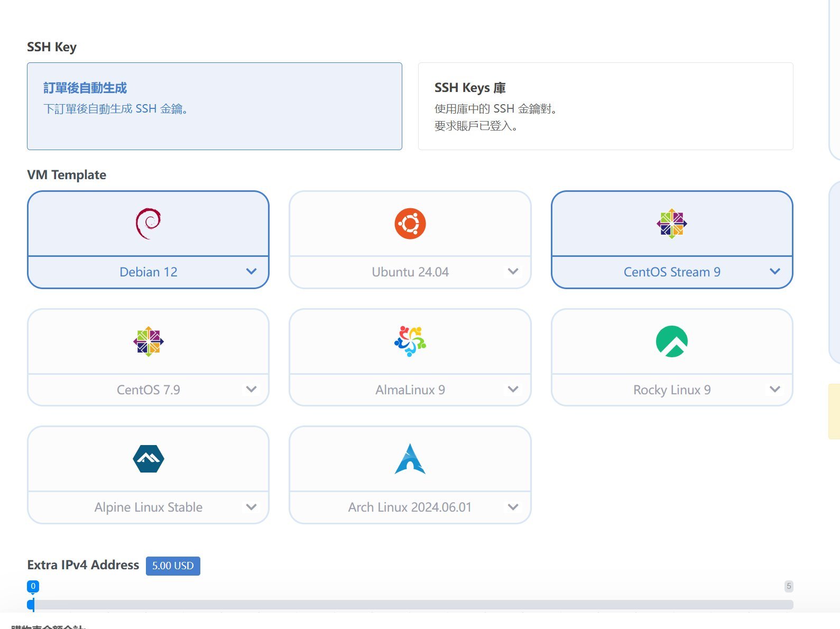The height and width of the screenshot is (629, 840).
Task: Click the 5.00 USD price badge
Action: pyautogui.click(x=173, y=566)
